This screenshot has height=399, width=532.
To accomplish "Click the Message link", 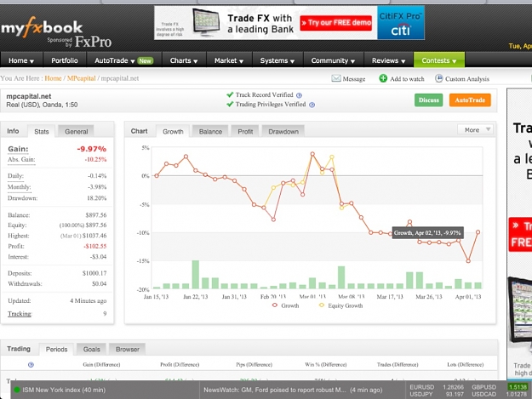I will click(354, 79).
